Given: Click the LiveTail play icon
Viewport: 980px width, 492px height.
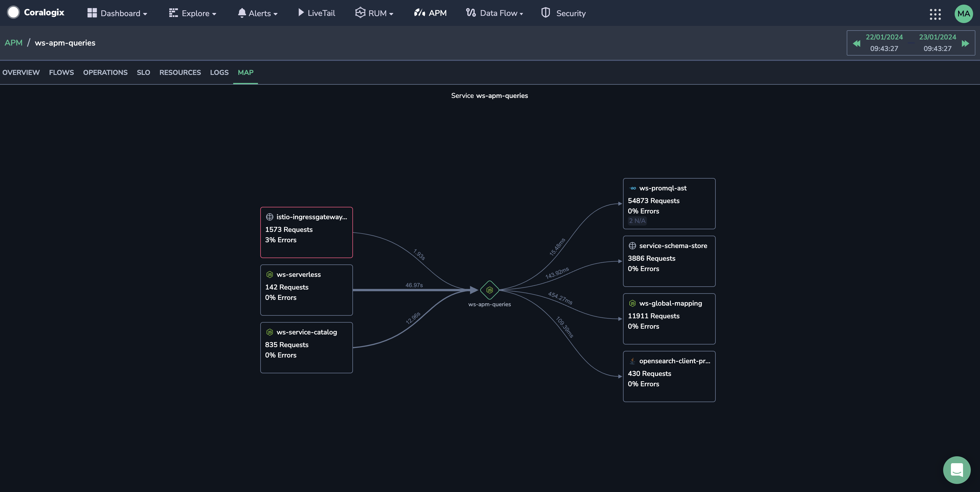Looking at the screenshot, I should (x=301, y=13).
